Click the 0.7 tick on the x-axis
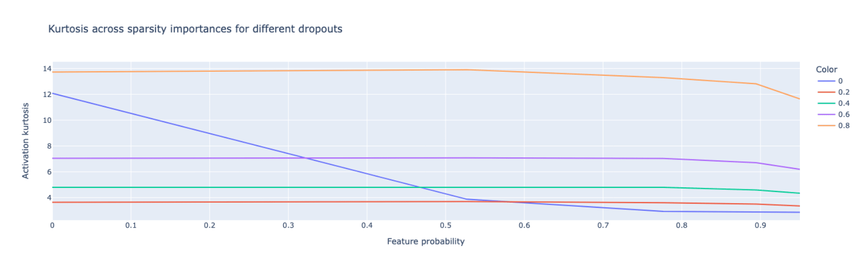This screenshot has height=277, width=868. [x=603, y=226]
